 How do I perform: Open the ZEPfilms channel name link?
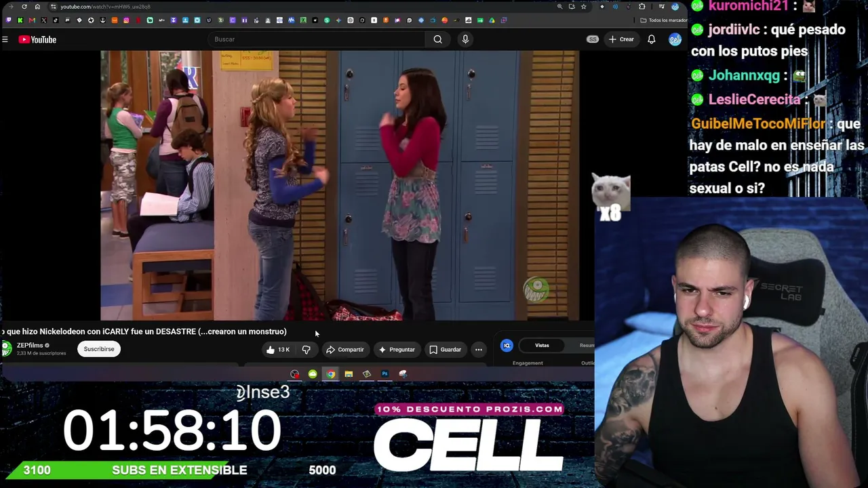30,346
